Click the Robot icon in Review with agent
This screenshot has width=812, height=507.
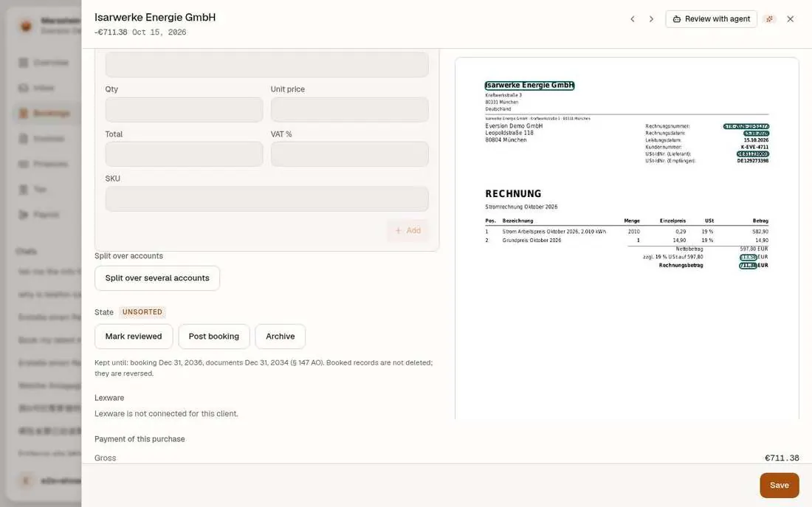pos(676,19)
